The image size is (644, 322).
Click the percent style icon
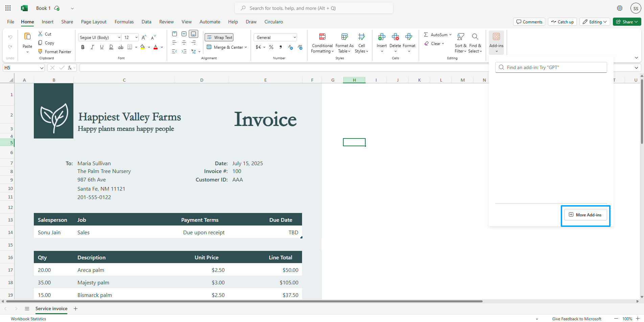point(271,47)
